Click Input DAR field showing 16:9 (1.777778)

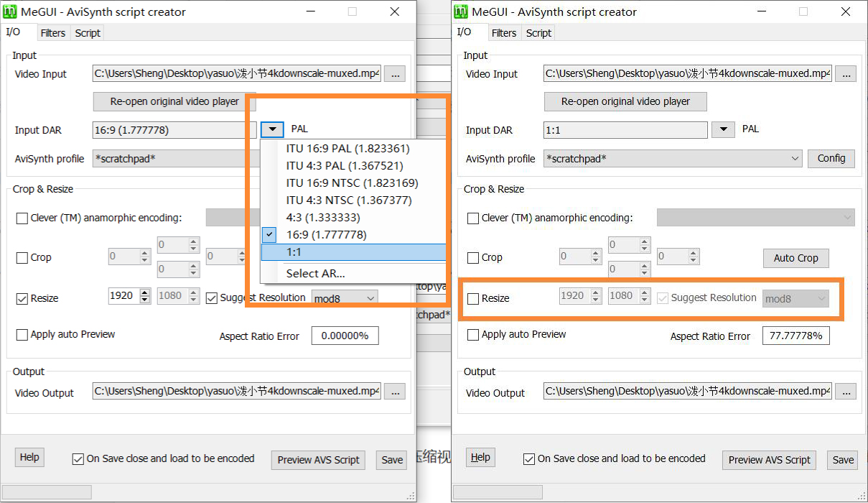point(174,130)
